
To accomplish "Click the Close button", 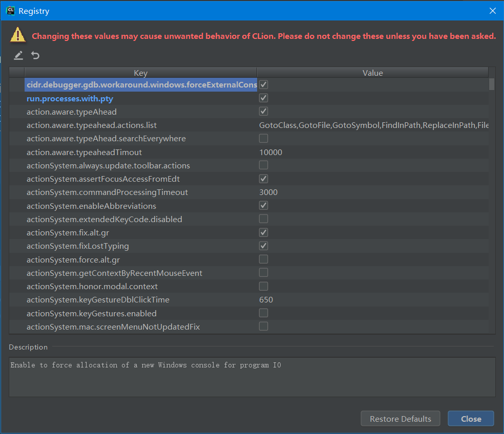I will click(470, 418).
